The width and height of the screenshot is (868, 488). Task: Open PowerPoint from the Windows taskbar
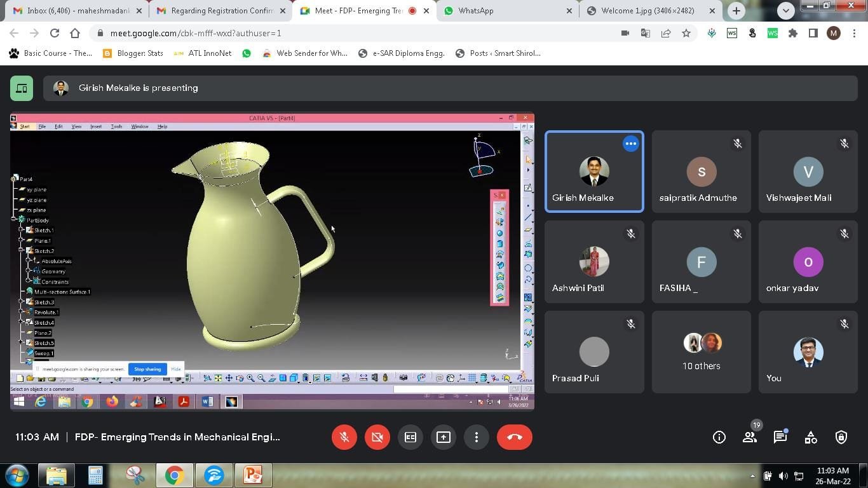pos(253,475)
